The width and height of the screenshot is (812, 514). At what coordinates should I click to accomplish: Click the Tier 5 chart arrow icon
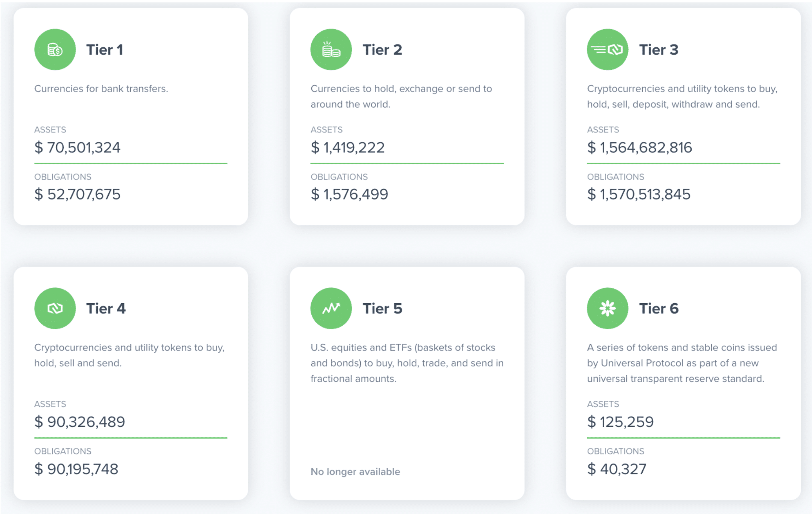pyautogui.click(x=331, y=308)
